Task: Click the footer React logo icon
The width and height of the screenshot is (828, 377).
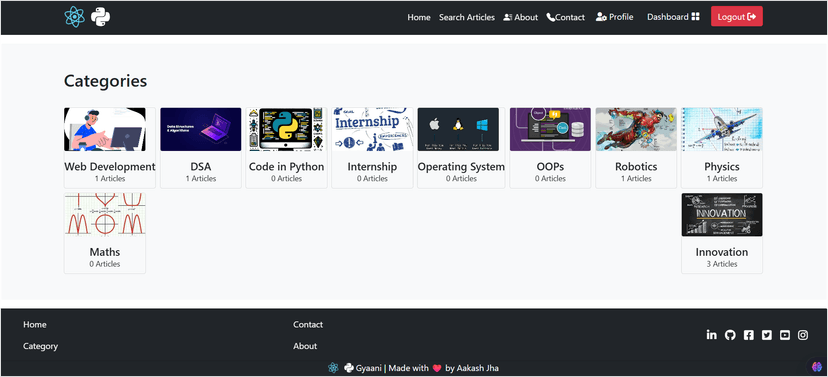Action: pos(333,368)
